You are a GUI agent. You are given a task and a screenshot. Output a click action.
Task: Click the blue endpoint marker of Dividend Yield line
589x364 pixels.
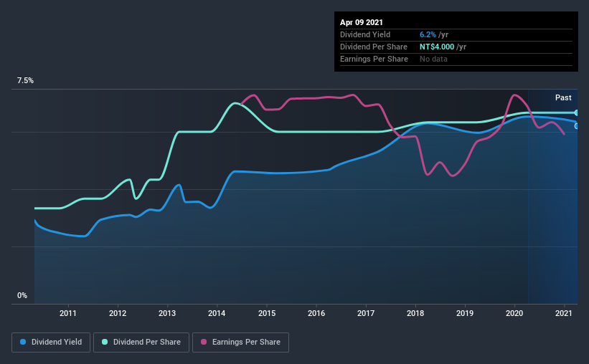tap(577, 126)
